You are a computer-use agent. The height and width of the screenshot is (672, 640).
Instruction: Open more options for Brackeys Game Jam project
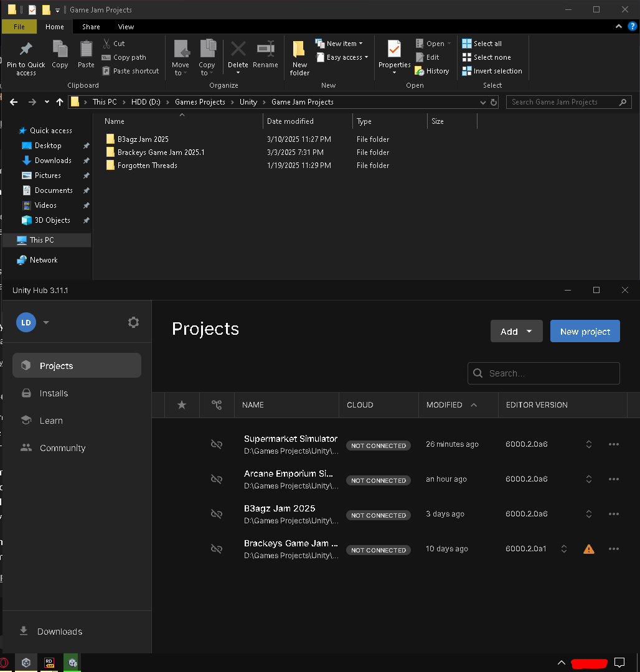point(614,549)
